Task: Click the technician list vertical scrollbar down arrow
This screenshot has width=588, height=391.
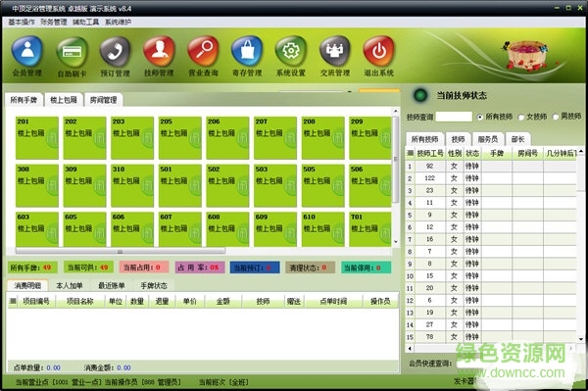Action: tap(580, 339)
